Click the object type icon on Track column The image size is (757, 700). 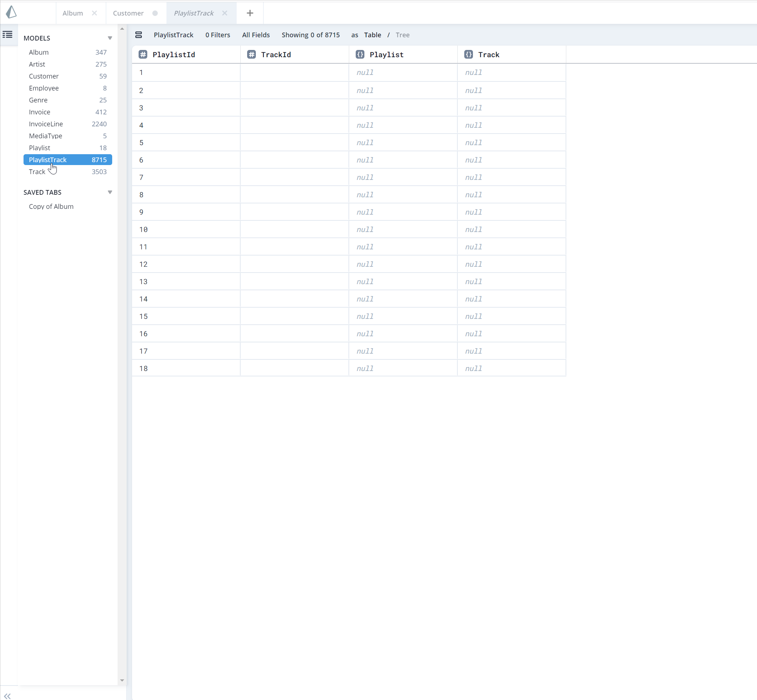(469, 54)
